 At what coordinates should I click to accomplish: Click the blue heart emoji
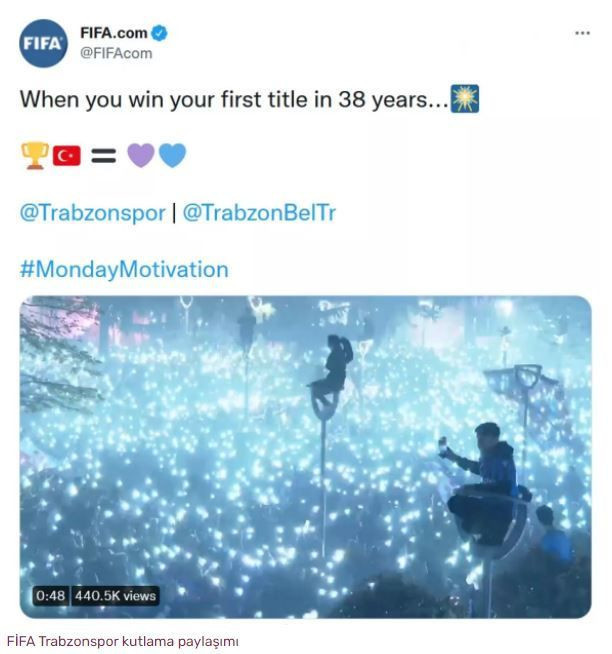(x=172, y=156)
